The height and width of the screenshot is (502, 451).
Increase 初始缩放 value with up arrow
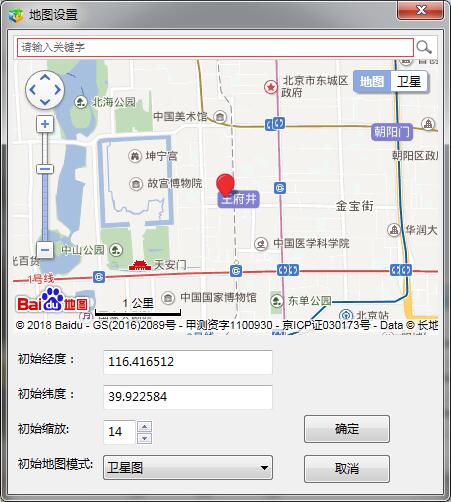click(x=144, y=426)
